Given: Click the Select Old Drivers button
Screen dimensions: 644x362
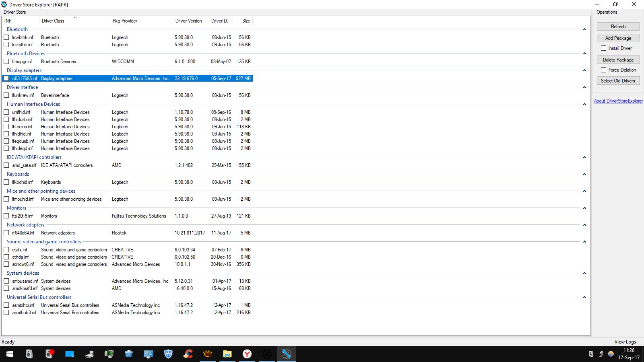Looking at the screenshot, I should click(x=618, y=81).
